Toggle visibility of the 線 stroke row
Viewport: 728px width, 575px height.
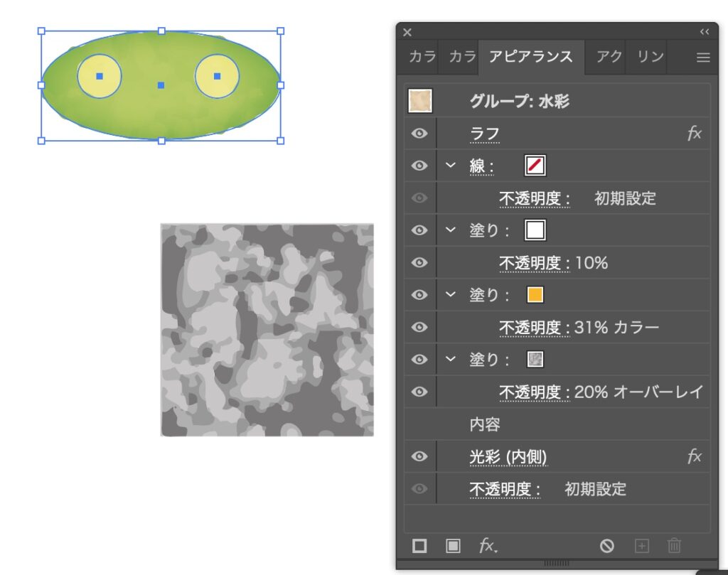coord(419,166)
